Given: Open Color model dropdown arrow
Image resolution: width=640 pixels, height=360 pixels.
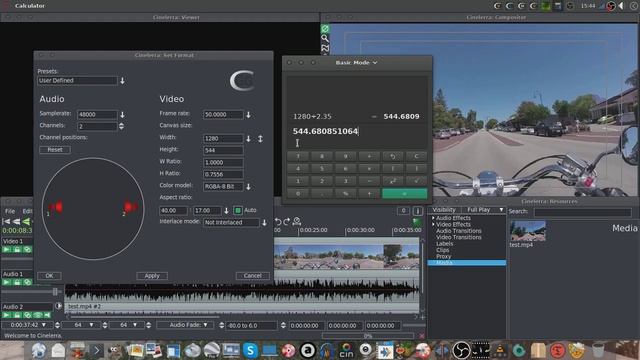Looking at the screenshot, I should click(x=248, y=187).
